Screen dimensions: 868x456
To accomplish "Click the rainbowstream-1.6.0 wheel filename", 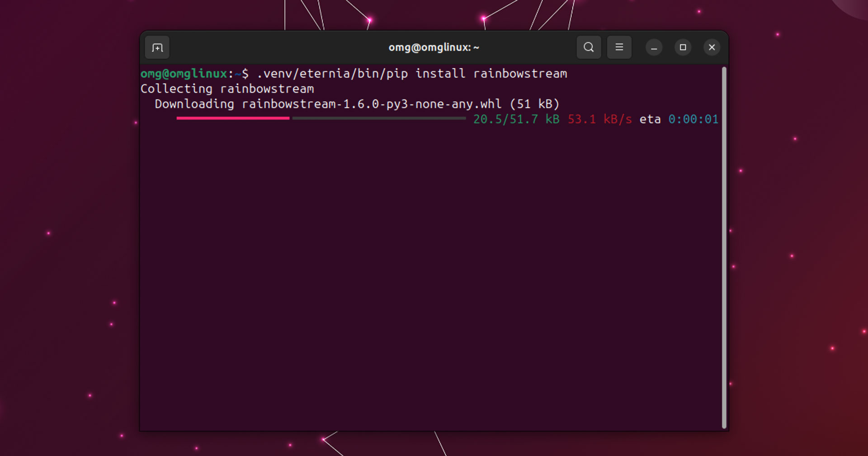I will coord(372,104).
